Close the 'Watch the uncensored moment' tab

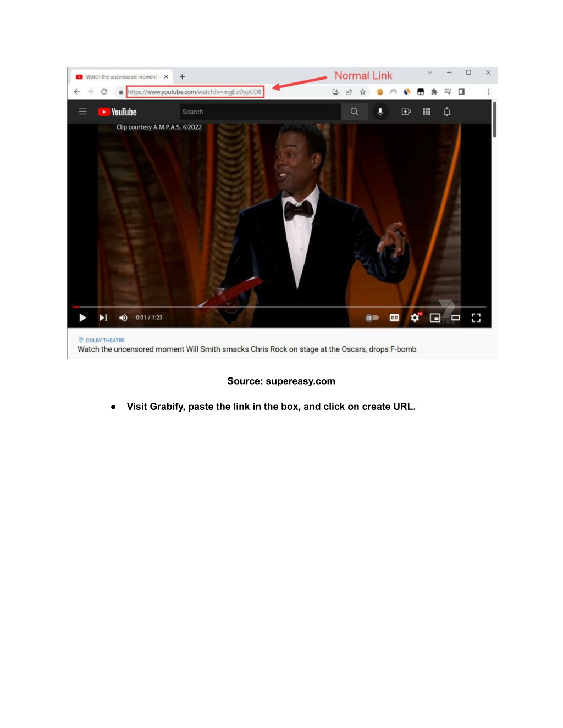point(166,77)
